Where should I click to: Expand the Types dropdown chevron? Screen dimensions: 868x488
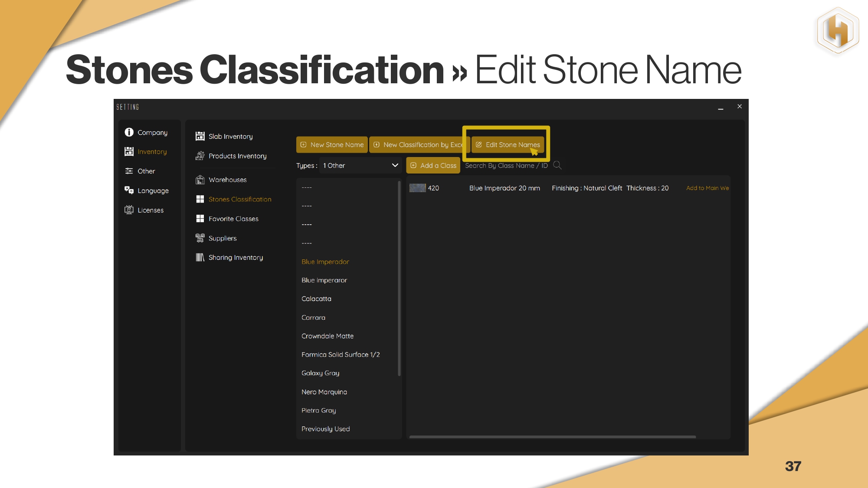(x=395, y=165)
